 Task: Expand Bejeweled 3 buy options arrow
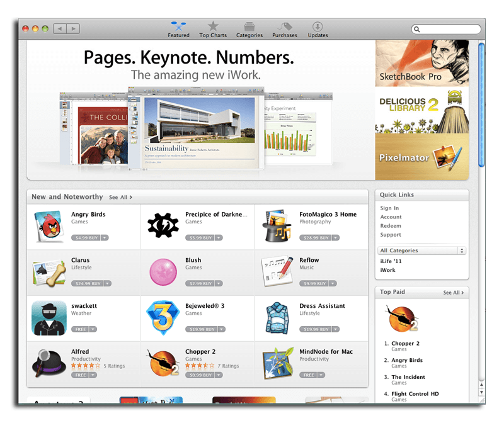coord(222,329)
